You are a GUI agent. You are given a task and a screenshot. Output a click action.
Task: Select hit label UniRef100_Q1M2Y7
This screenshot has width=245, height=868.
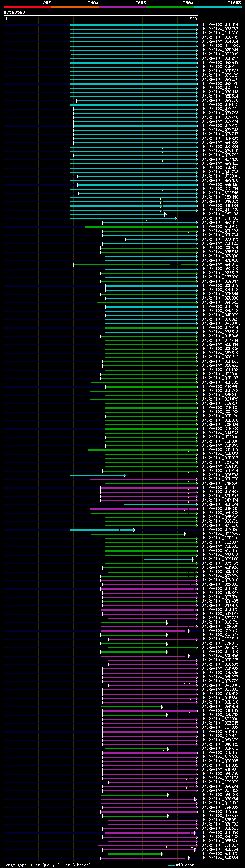220,58
